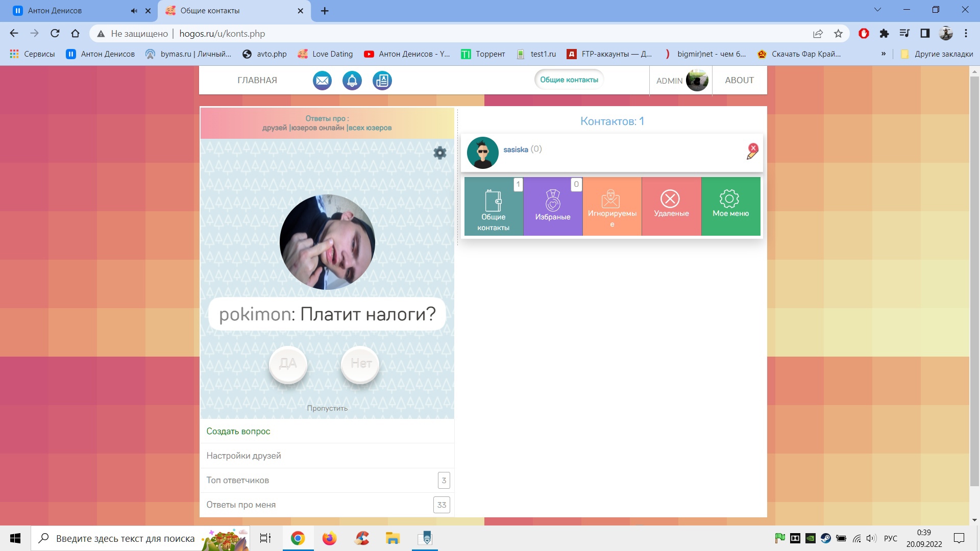980x551 pixels.
Task: Open Firefox from the taskbar
Action: [329, 538]
